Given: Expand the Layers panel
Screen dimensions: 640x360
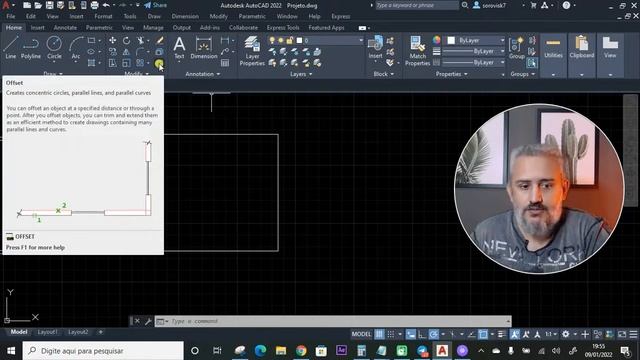Looking at the screenshot, I should [301, 74].
